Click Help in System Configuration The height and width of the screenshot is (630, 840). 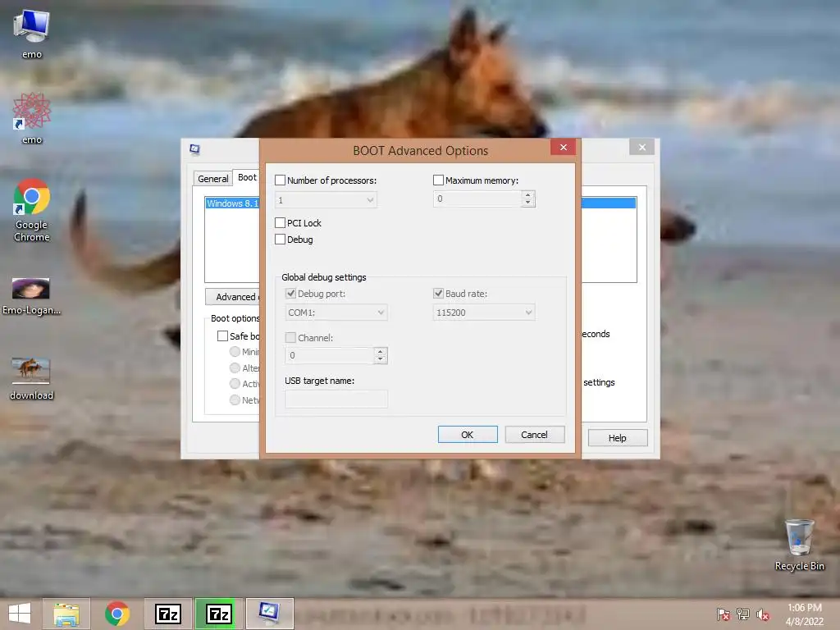click(x=618, y=438)
